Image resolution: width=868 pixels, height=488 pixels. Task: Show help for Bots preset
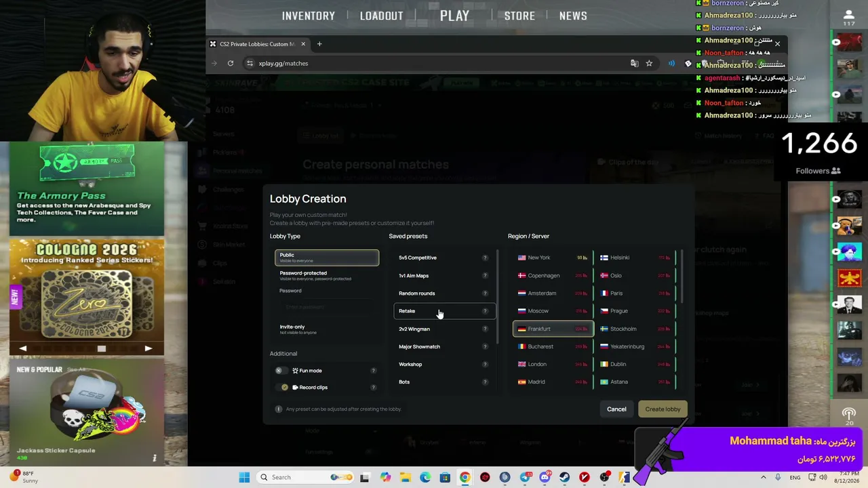pos(485,382)
